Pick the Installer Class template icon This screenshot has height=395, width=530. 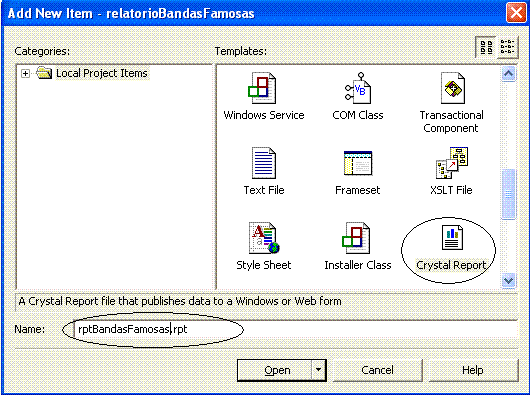click(x=356, y=238)
